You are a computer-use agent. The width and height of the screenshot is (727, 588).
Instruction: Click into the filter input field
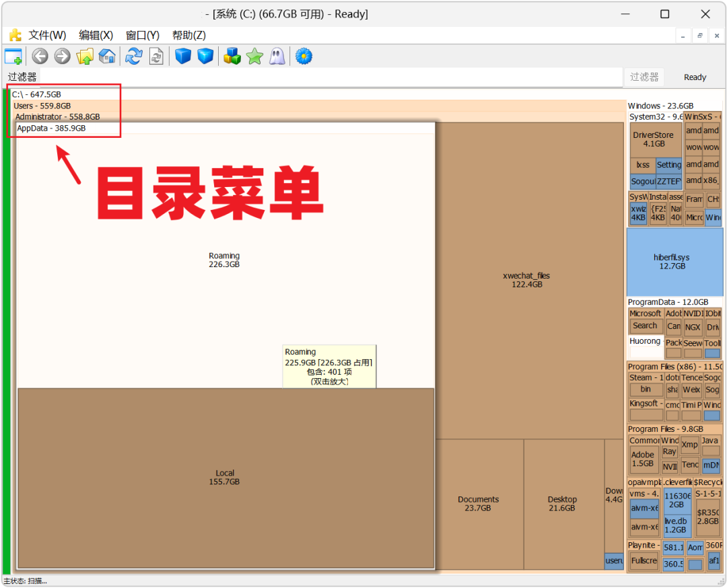coord(331,77)
